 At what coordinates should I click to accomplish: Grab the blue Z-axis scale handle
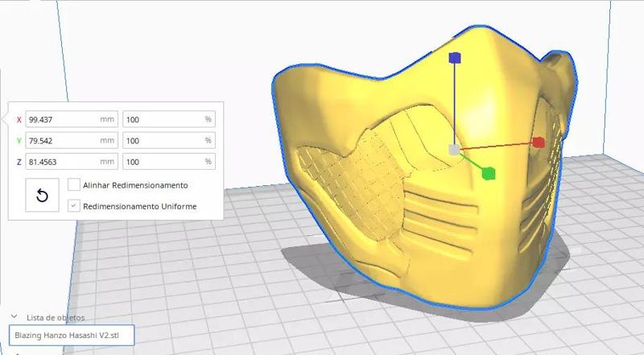coord(455,58)
